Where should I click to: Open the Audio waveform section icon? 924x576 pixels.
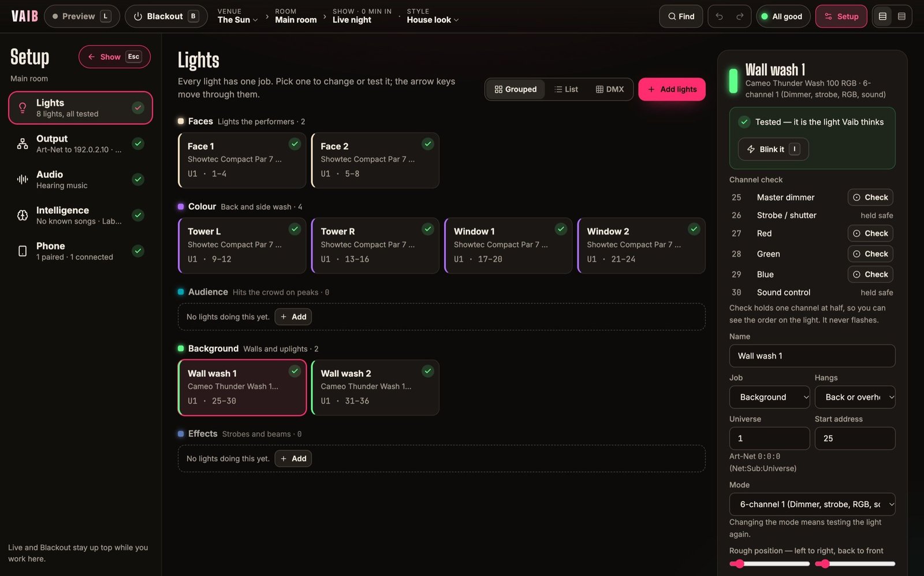[23, 180]
